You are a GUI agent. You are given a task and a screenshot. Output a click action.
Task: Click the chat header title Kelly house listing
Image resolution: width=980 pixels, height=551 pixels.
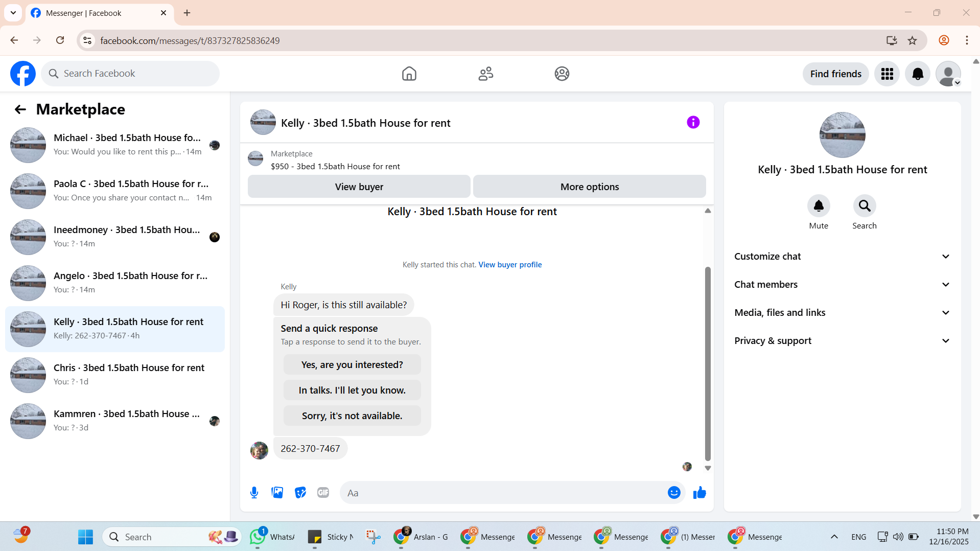pos(366,123)
